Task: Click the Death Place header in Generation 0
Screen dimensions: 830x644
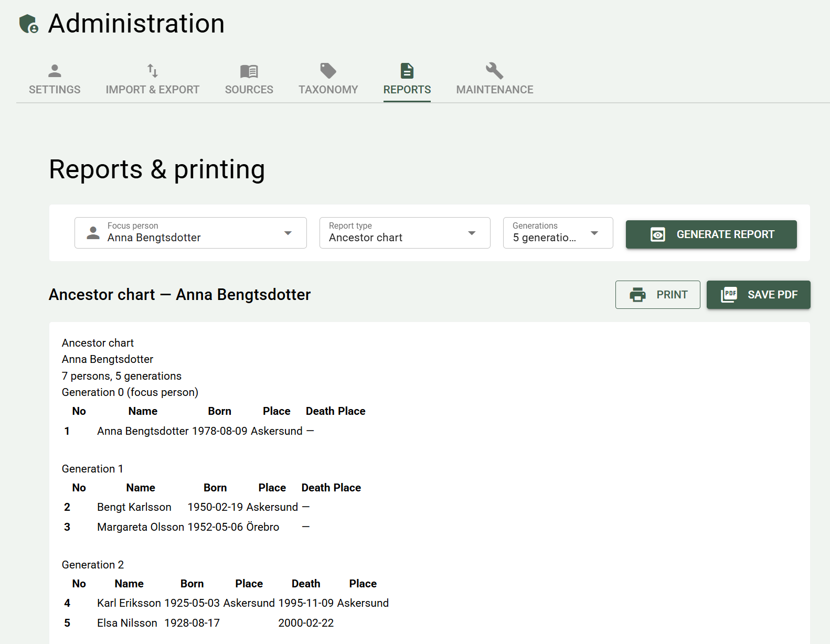Action: [x=336, y=411]
